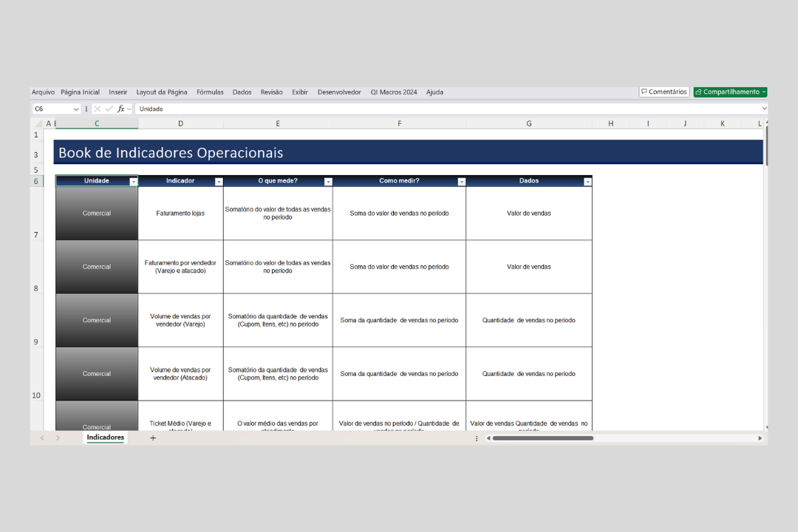This screenshot has width=798, height=532.
Task: Click the Cancel X icon in formula bar
Action: [98, 109]
